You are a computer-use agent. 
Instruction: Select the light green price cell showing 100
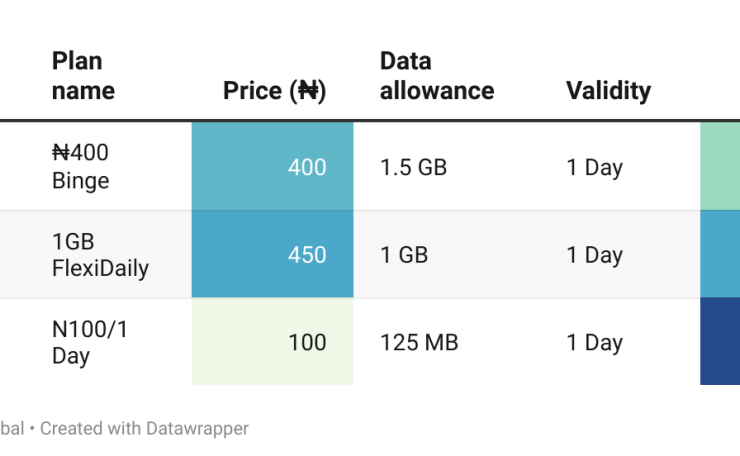[272, 342]
